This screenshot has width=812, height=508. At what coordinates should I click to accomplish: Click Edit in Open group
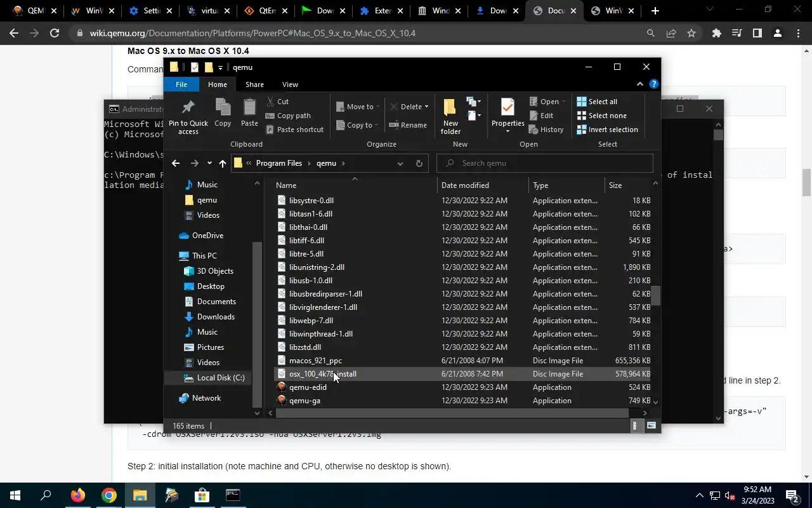coord(541,116)
